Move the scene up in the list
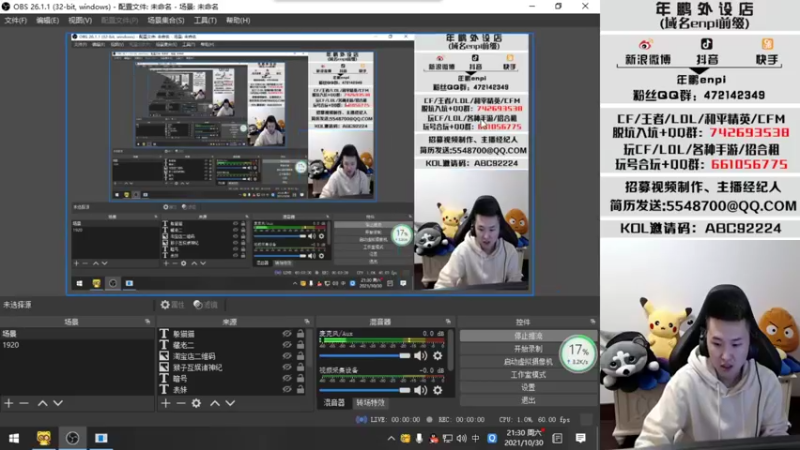 point(43,403)
